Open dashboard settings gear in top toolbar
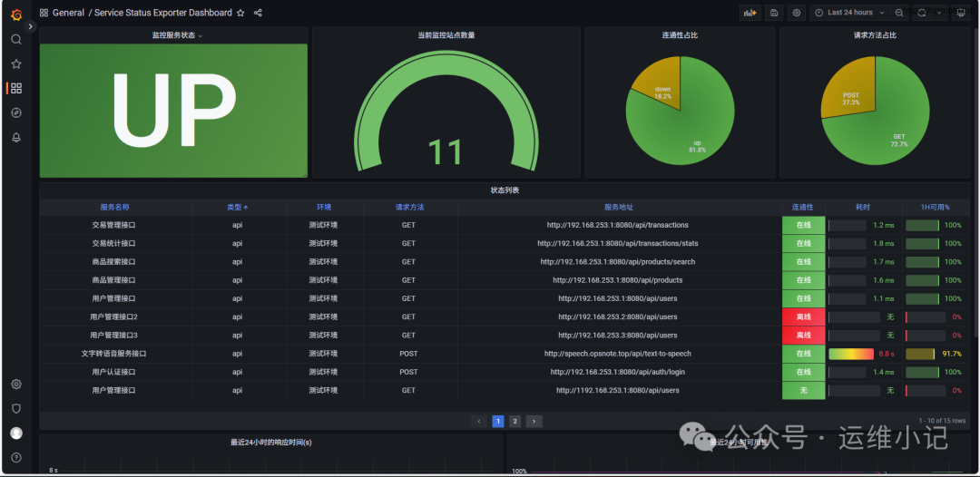This screenshot has width=980, height=477. (x=797, y=13)
